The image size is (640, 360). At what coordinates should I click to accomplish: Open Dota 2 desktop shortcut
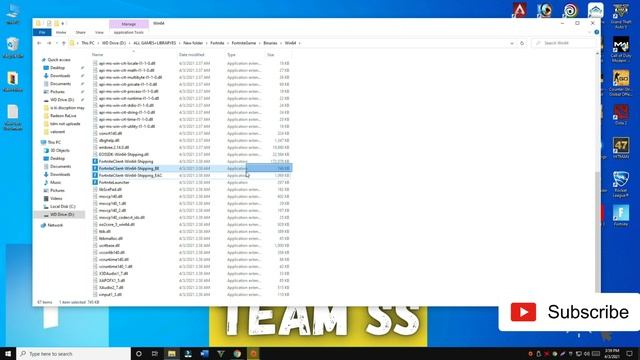[621, 116]
